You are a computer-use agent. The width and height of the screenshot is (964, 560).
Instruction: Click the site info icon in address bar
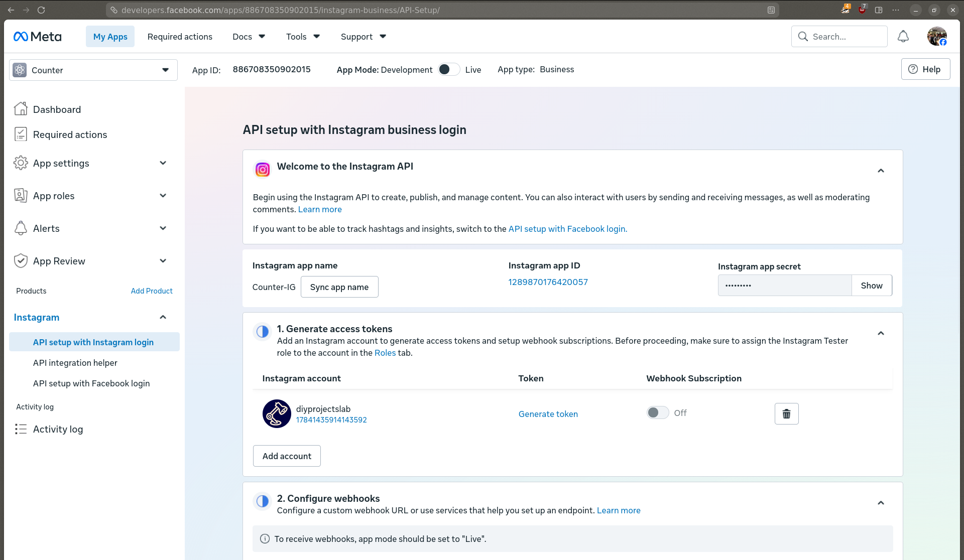[114, 10]
